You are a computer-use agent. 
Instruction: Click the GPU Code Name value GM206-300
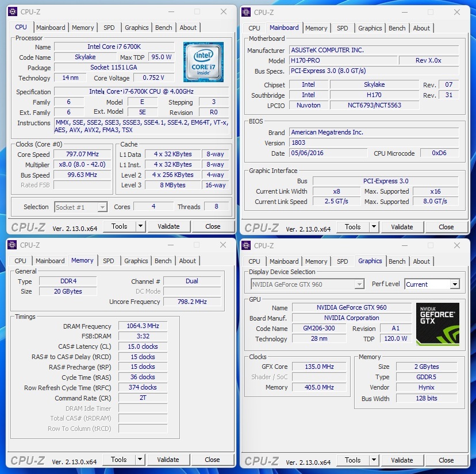(x=319, y=328)
